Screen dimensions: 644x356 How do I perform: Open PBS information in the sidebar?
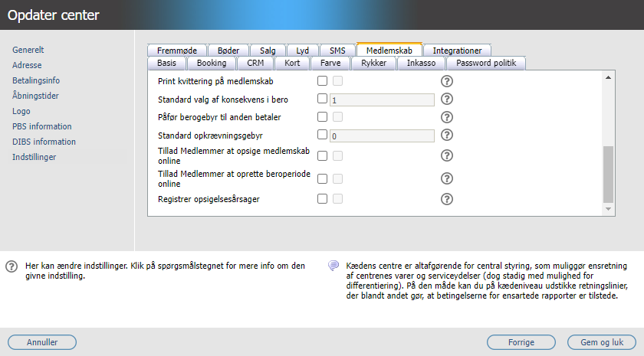42,126
